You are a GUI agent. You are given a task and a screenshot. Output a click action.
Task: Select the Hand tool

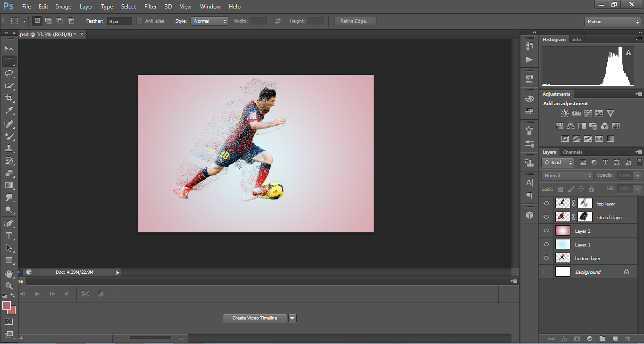pos(8,273)
